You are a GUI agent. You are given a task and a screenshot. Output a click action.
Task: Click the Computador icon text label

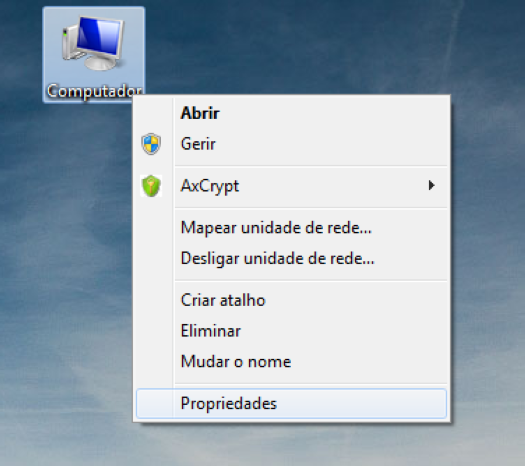(94, 91)
